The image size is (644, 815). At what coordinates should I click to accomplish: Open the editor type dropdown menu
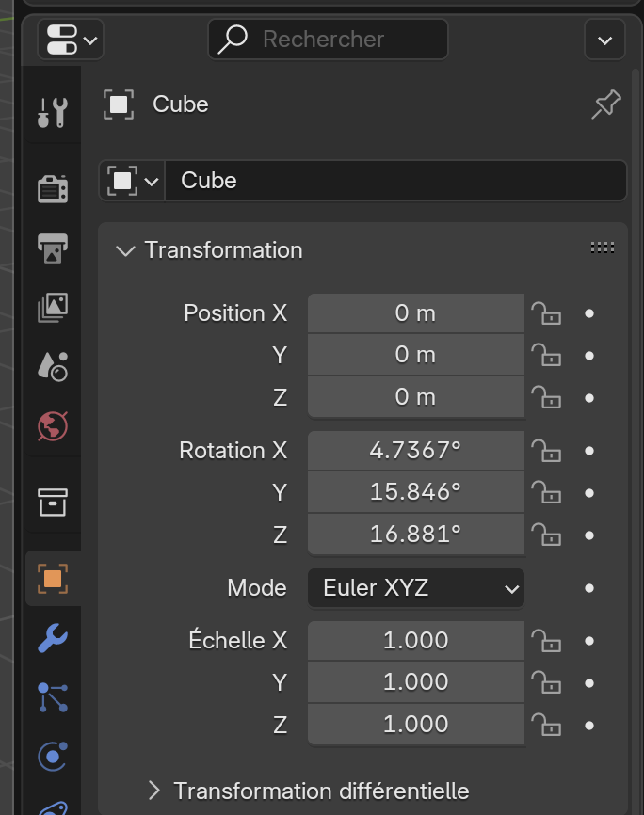click(71, 40)
